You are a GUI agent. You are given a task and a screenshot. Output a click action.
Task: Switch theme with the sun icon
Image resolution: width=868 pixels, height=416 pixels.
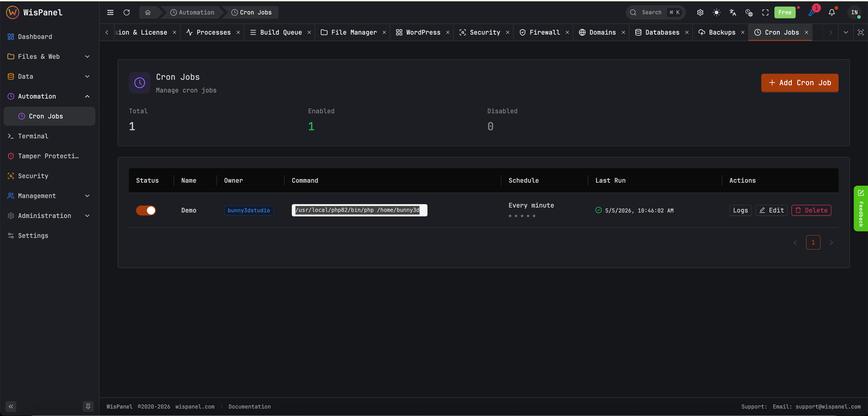(716, 12)
